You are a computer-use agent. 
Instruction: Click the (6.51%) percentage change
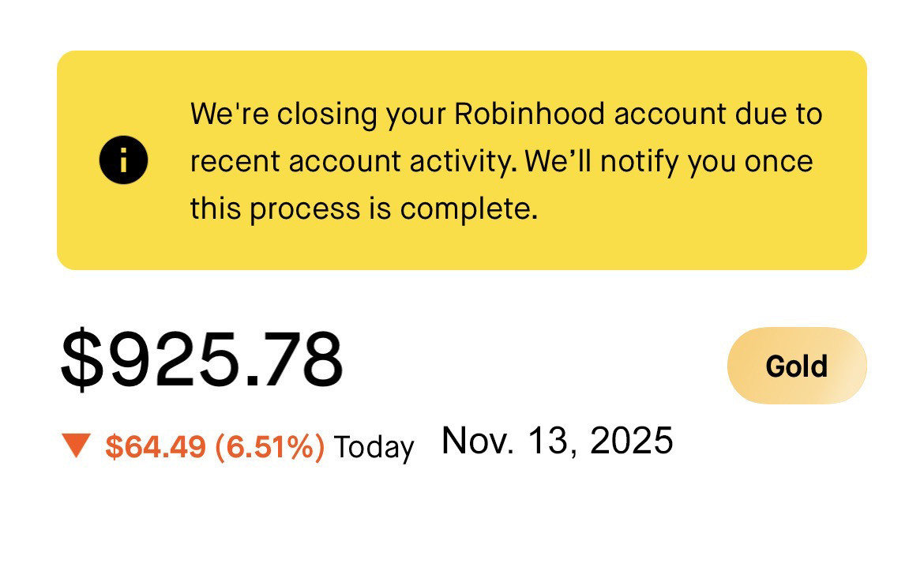269,447
